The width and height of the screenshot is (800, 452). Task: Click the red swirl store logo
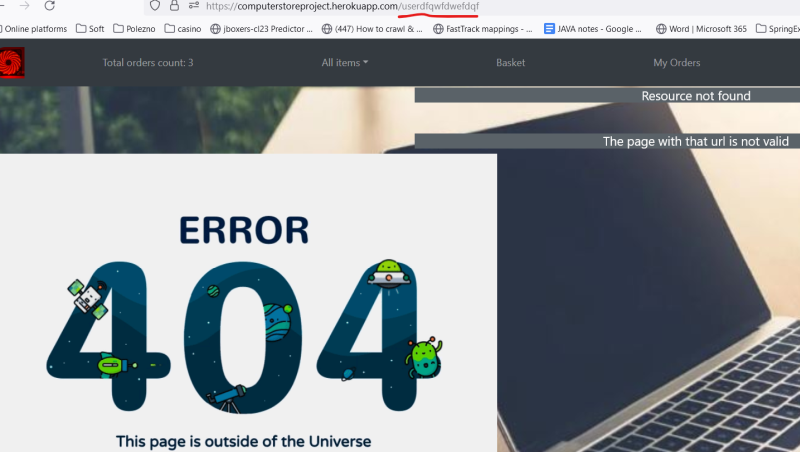(11, 62)
